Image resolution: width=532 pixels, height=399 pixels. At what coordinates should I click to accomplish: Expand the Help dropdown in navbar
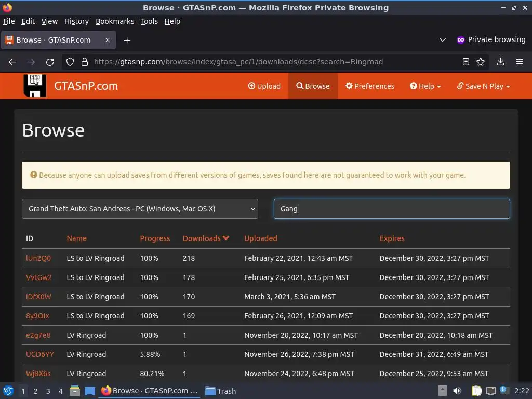click(425, 86)
